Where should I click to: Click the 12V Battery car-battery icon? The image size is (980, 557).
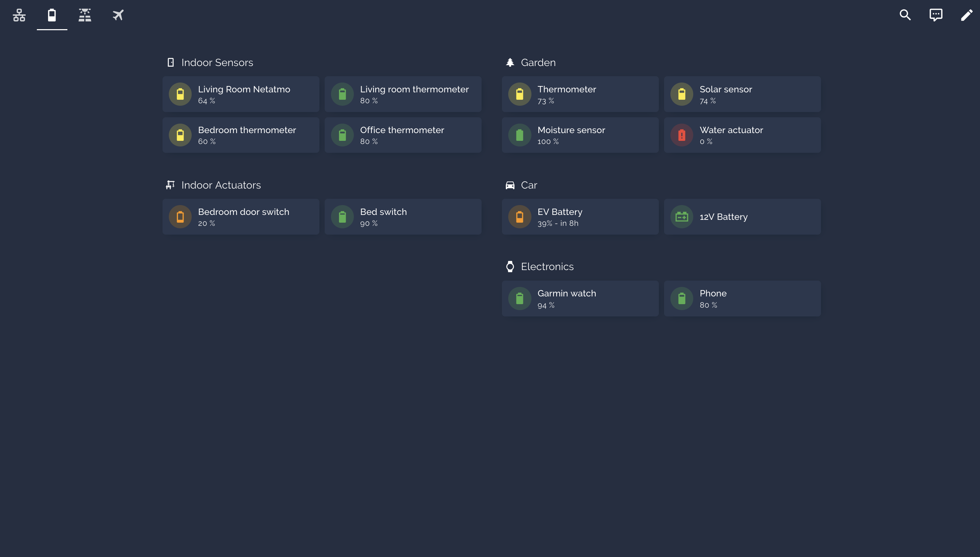pyautogui.click(x=682, y=217)
